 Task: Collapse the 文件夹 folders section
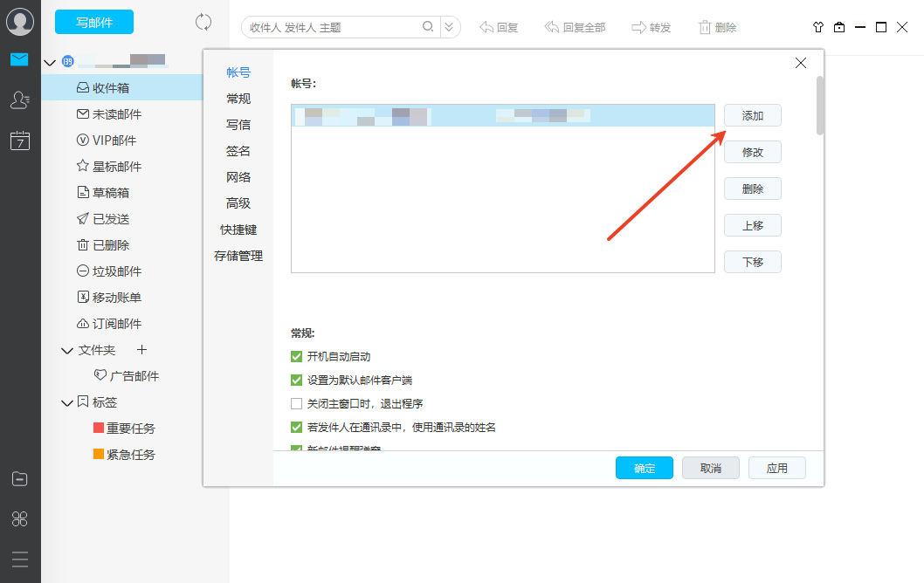(67, 350)
